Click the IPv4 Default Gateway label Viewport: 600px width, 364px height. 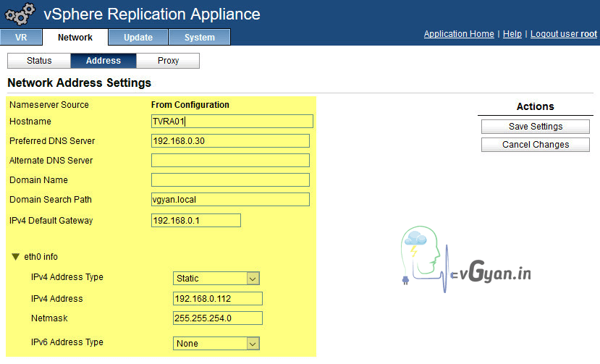point(51,221)
